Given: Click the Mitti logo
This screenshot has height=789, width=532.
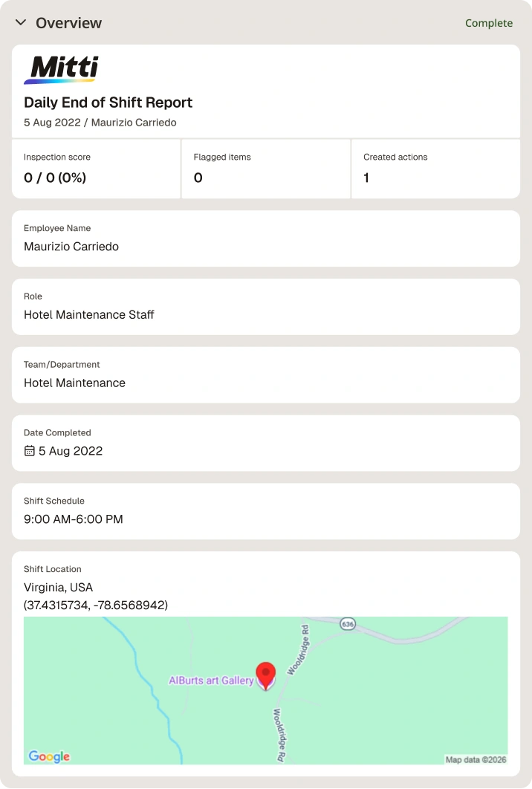Looking at the screenshot, I should (x=61, y=70).
